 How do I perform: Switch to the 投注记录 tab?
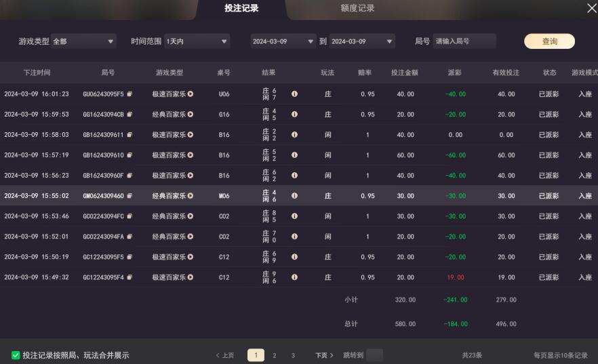241,8
